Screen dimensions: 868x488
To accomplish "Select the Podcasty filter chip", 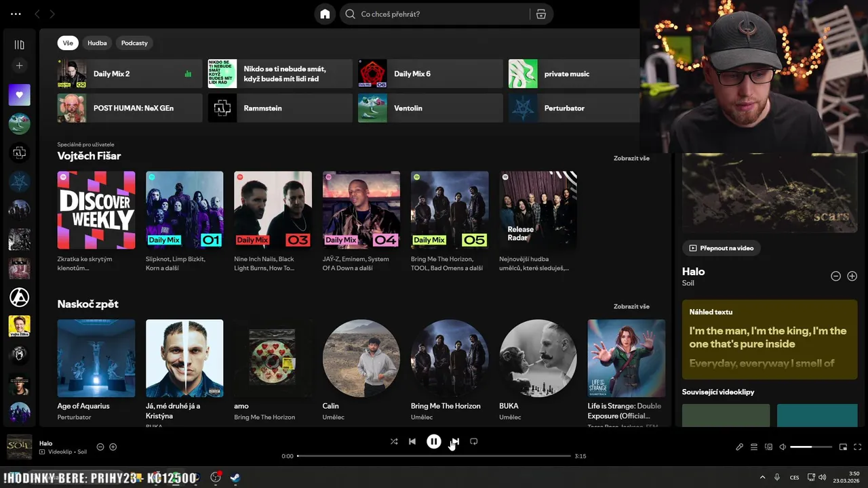I will click(x=134, y=43).
